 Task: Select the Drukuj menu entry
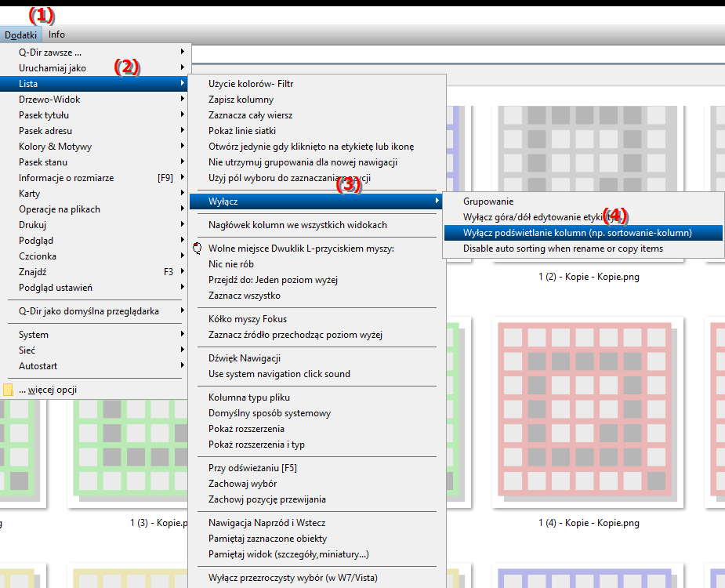[x=93, y=225]
